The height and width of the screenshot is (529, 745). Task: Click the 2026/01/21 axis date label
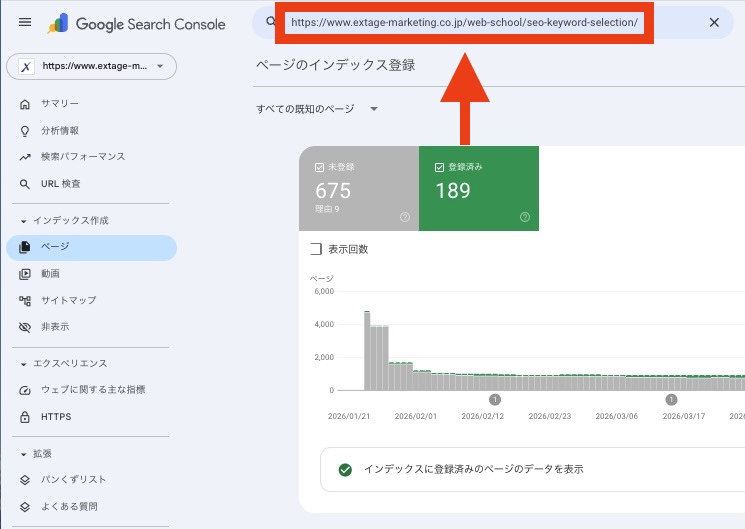(x=349, y=416)
